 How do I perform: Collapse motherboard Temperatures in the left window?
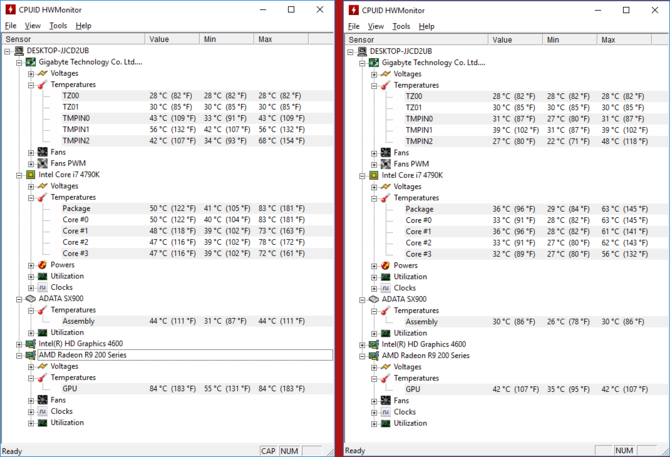(31, 85)
